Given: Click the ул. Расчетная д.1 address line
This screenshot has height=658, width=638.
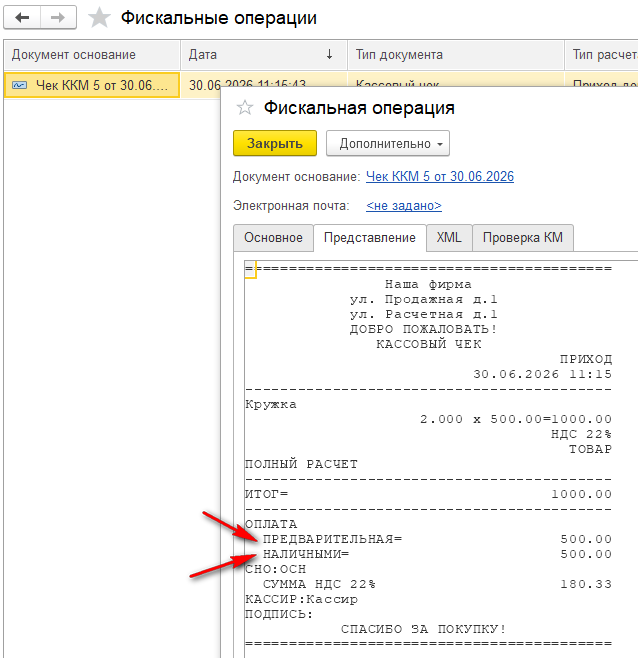Looking at the screenshot, I should click(424, 314).
